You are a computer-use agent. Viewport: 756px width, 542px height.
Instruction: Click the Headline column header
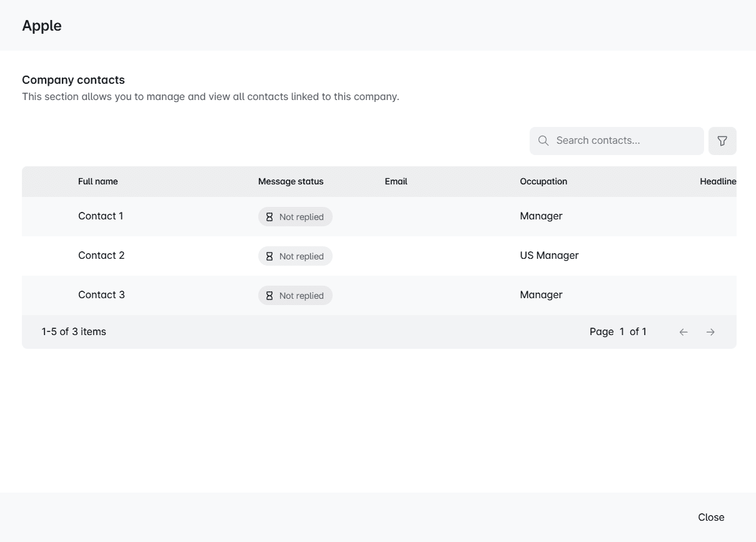[718, 181]
